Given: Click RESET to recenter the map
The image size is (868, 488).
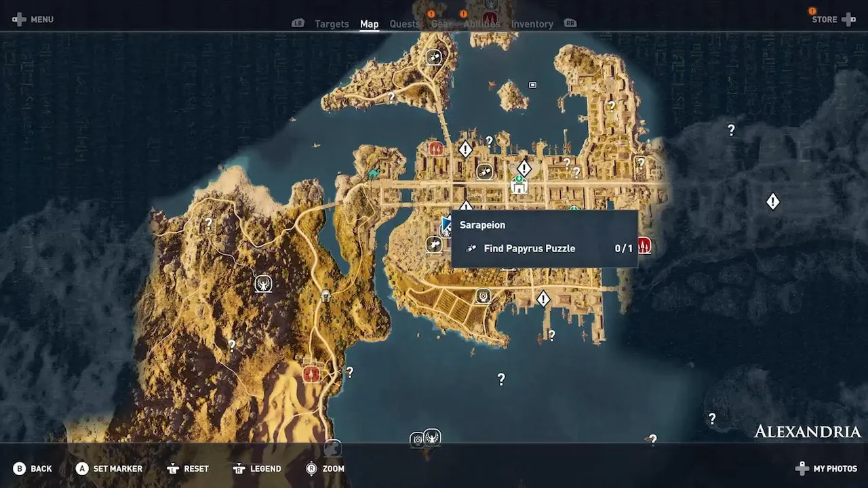Looking at the screenshot, I should coord(187,468).
